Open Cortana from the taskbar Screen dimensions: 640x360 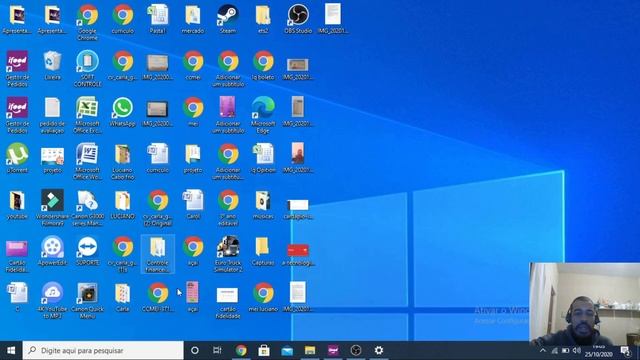195,350
